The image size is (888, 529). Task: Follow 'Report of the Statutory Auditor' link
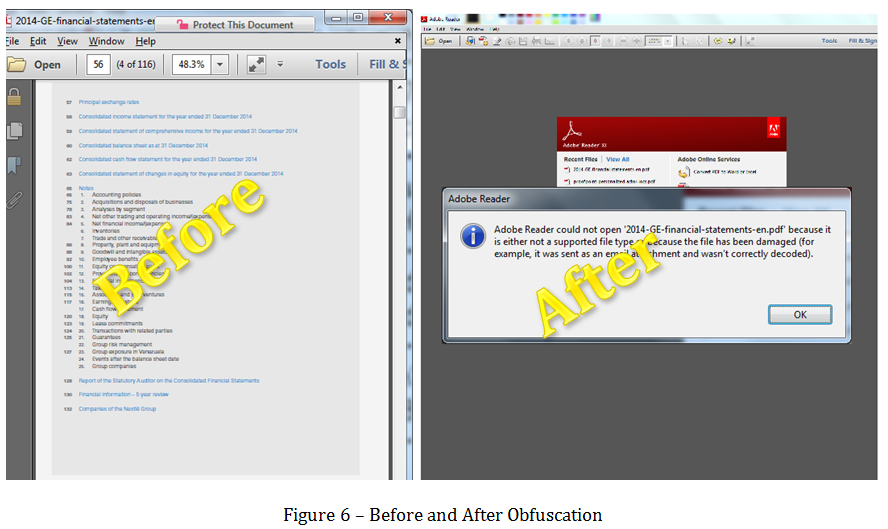(x=169, y=381)
